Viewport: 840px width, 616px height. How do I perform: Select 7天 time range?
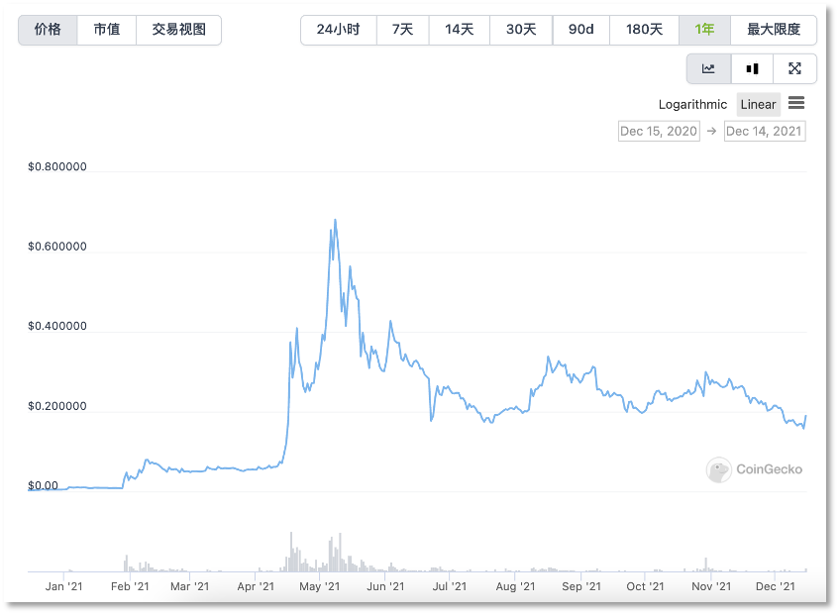(x=402, y=30)
